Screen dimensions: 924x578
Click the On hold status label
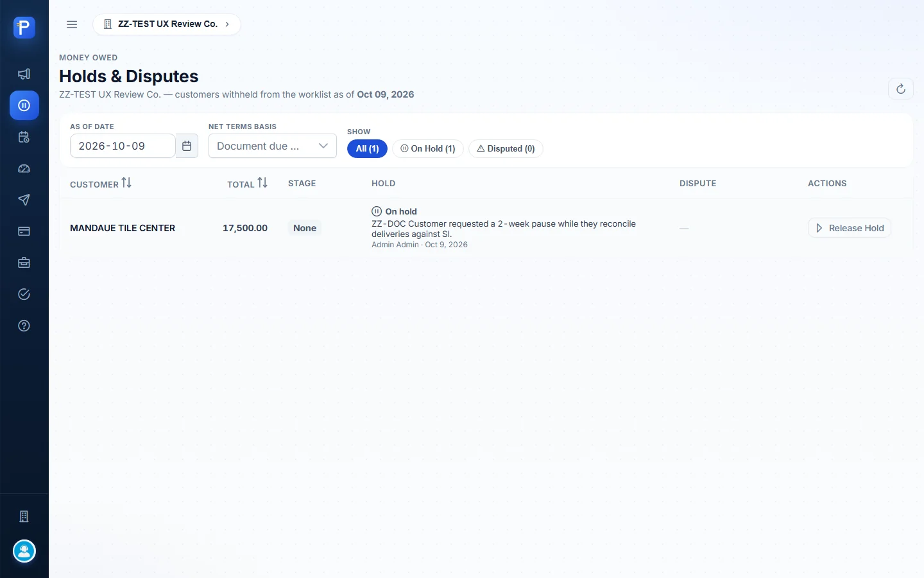click(x=395, y=211)
